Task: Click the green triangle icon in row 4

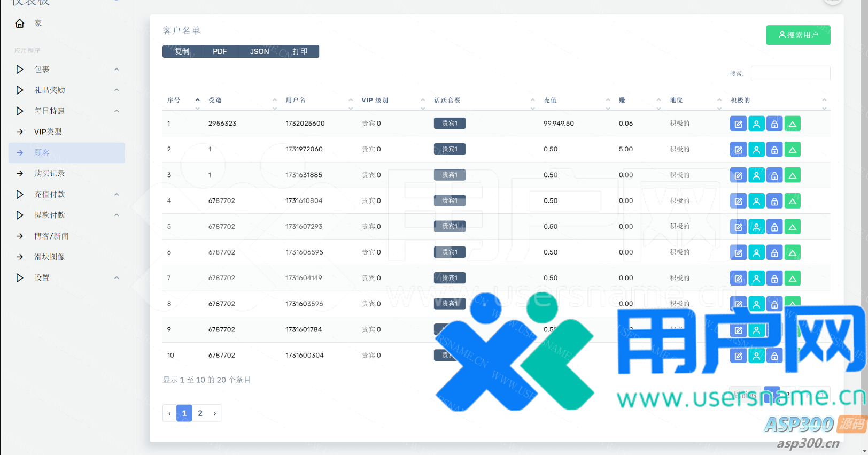Action: [793, 202]
